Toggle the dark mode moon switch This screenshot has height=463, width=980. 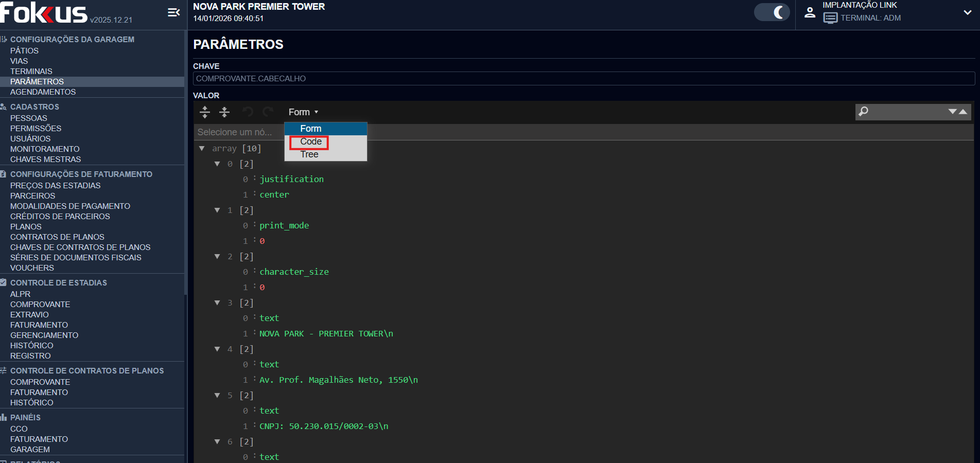pyautogui.click(x=772, y=12)
